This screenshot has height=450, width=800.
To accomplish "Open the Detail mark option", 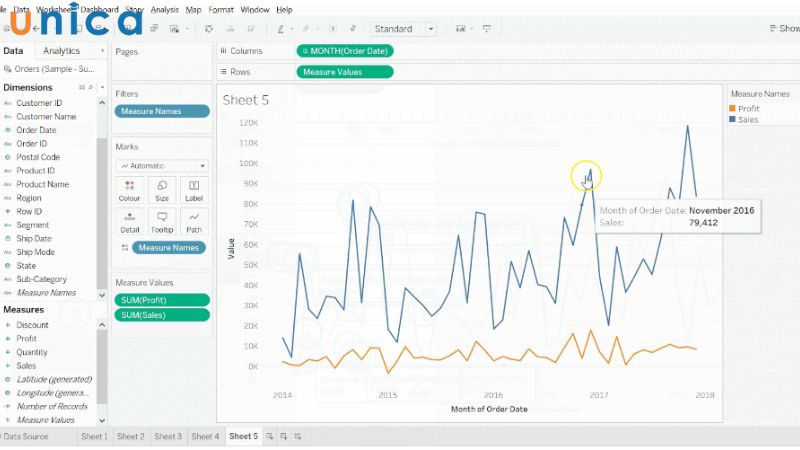I will coord(130,221).
